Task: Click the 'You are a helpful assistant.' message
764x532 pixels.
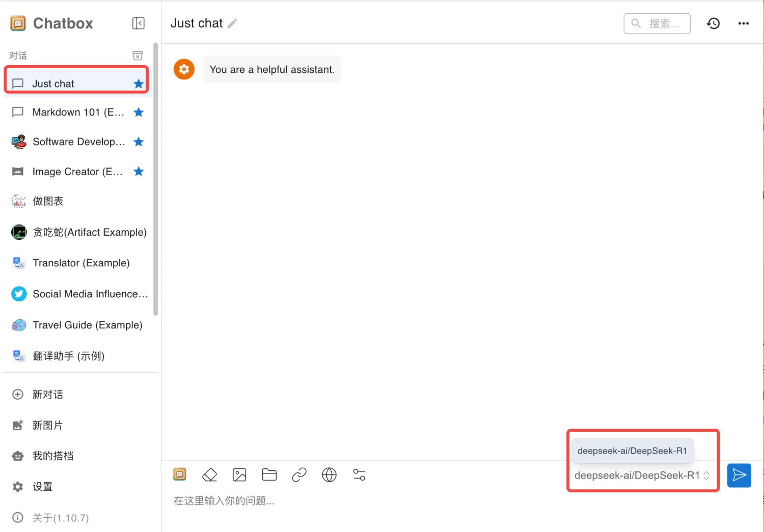Action: point(272,69)
